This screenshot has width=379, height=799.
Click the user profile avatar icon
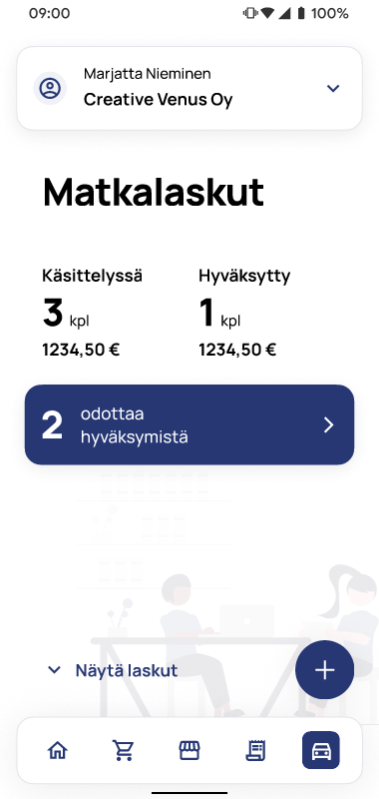click(x=50, y=88)
